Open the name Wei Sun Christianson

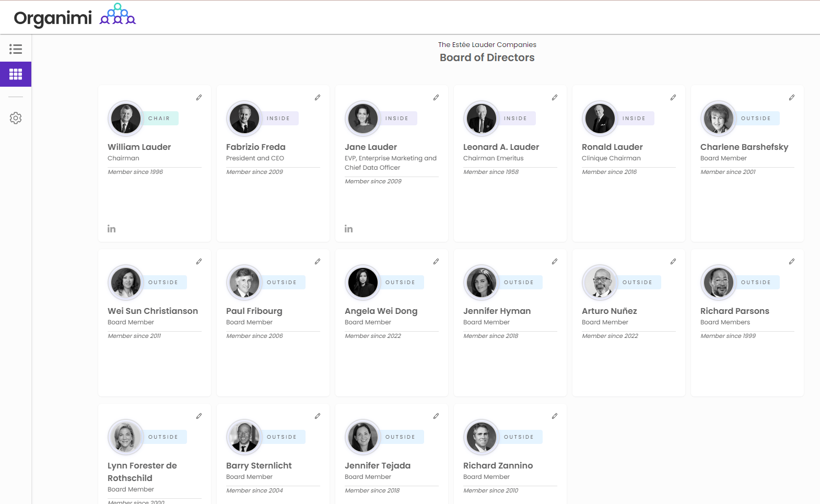tap(153, 311)
